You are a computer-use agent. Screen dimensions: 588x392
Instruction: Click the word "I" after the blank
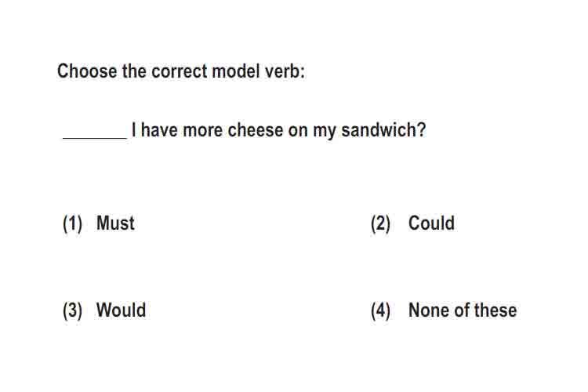[134, 130]
